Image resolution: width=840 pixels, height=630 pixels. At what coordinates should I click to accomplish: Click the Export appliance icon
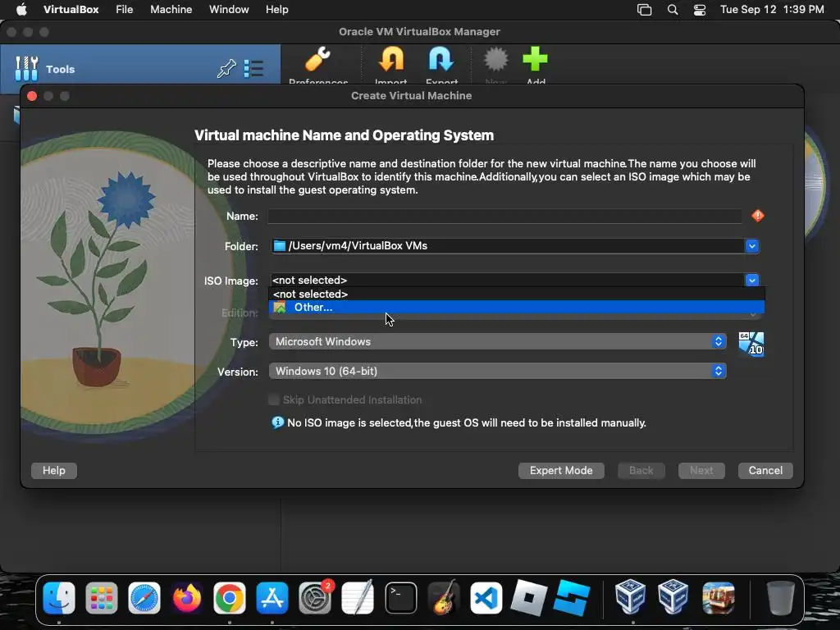tap(441, 59)
